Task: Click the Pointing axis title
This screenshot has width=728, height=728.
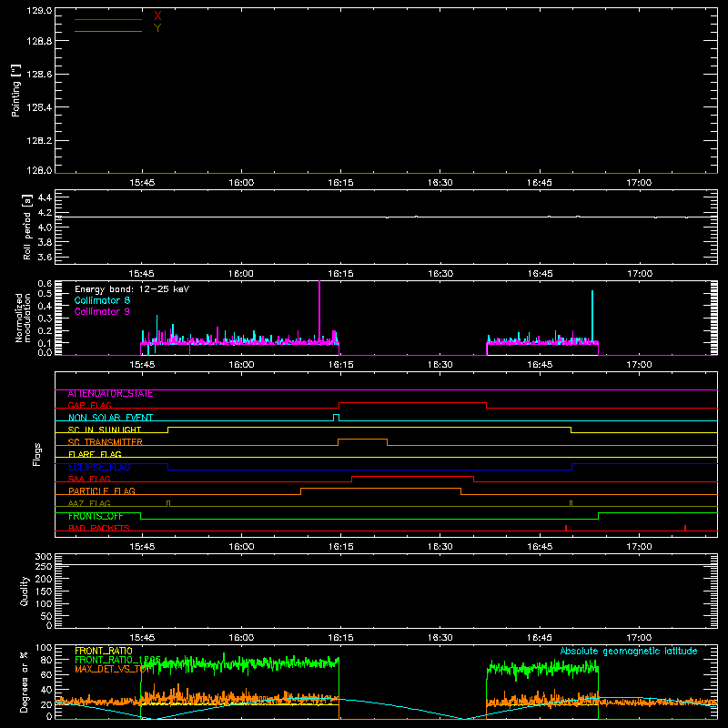Action: click(16, 90)
